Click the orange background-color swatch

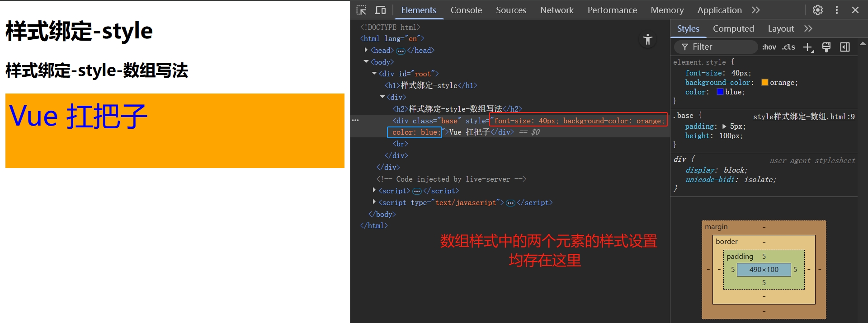point(765,82)
